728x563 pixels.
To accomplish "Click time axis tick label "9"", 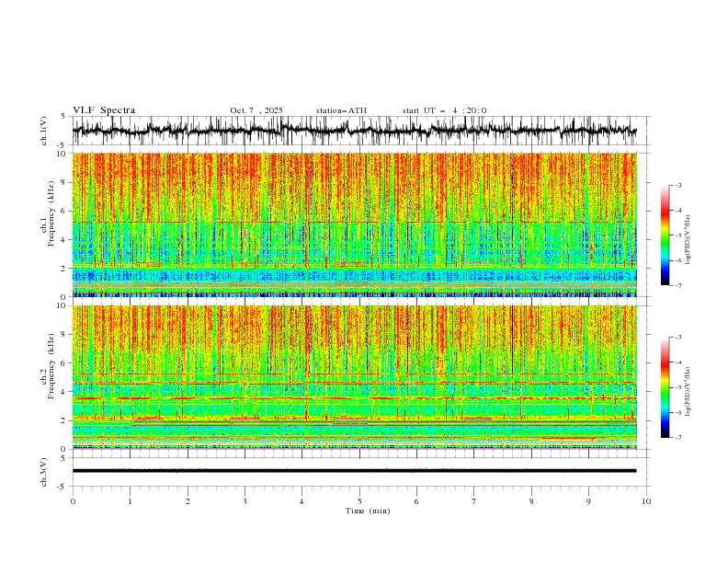I will [x=588, y=501].
